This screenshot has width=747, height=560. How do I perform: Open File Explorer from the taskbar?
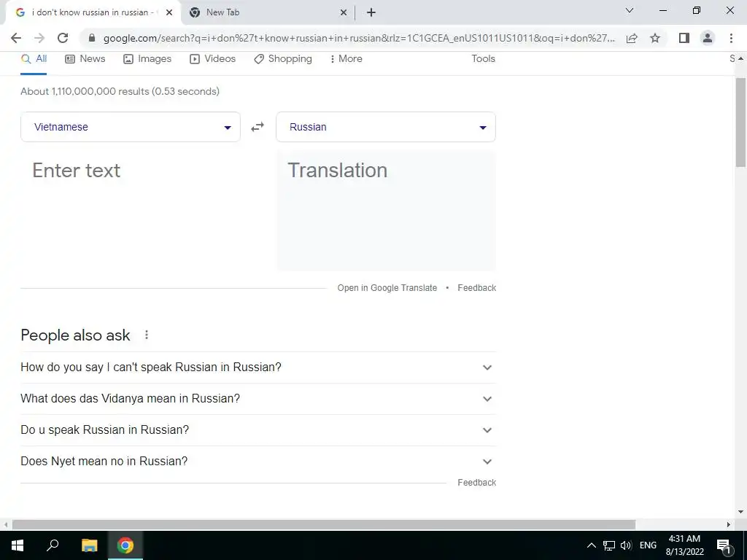[x=89, y=545]
